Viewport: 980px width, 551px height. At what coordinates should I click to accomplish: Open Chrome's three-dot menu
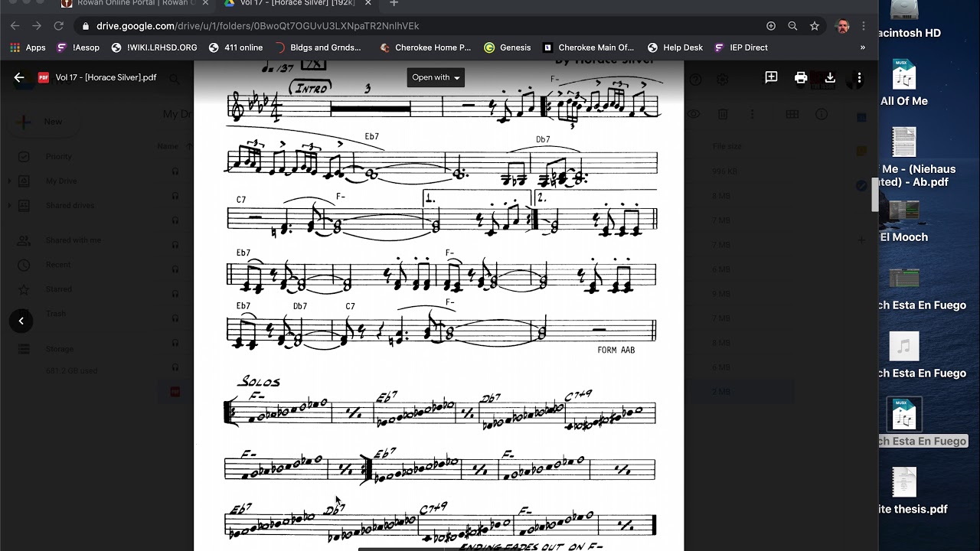coord(864,26)
